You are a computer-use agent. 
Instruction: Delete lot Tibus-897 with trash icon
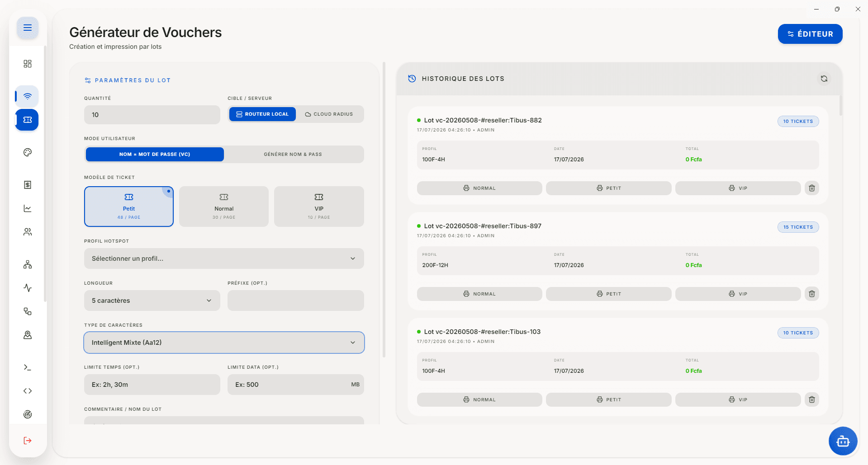(812, 294)
